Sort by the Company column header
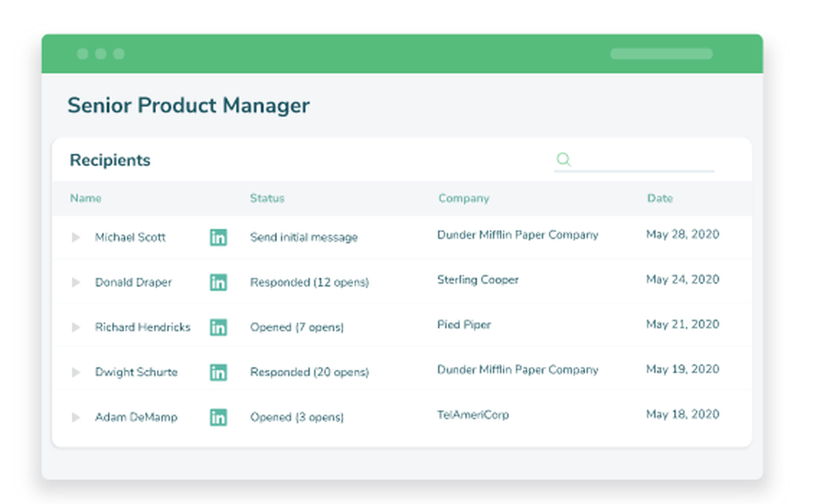817x504 pixels. pyautogui.click(x=464, y=198)
